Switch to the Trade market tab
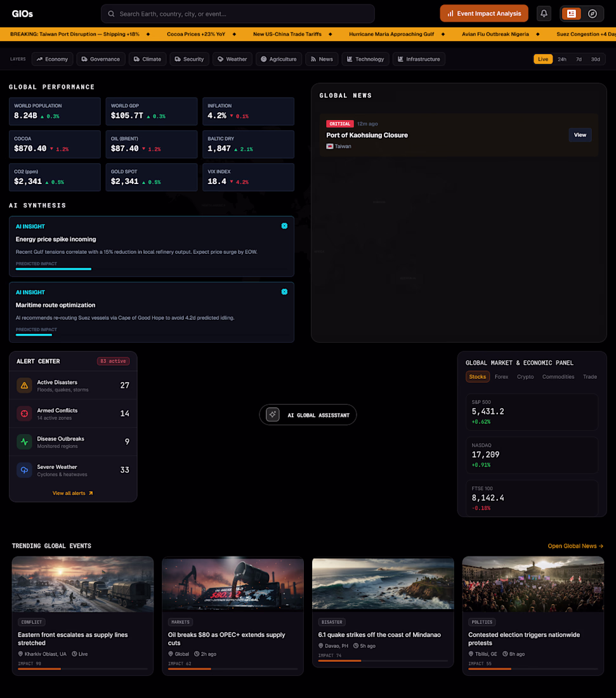The width and height of the screenshot is (616, 698). pyautogui.click(x=590, y=376)
